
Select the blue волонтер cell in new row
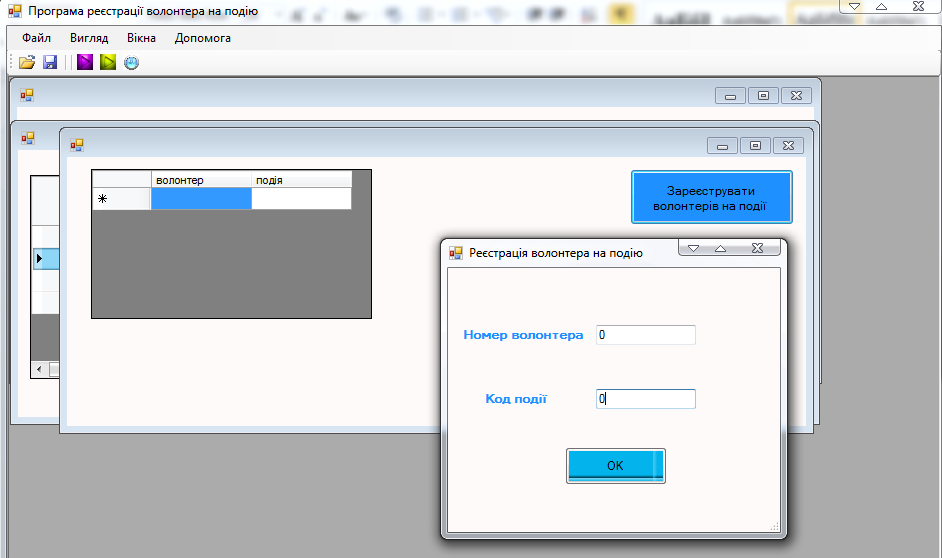click(x=201, y=199)
